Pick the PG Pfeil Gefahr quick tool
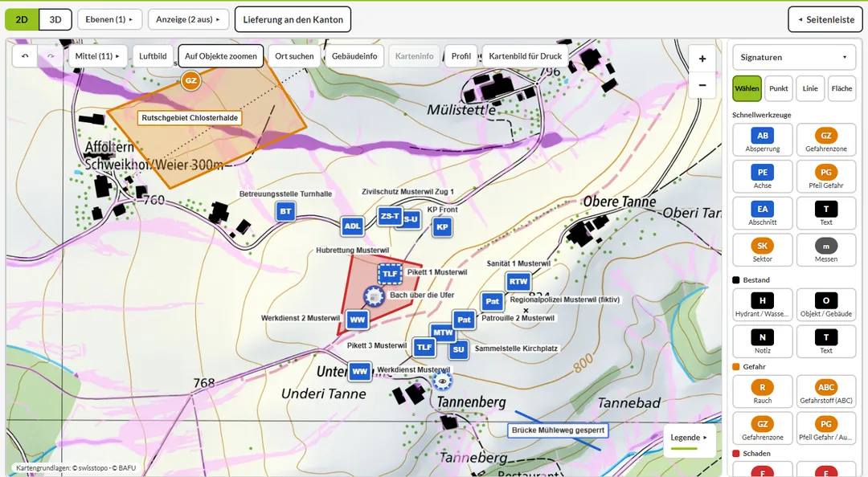This screenshot has height=477, width=868. (826, 176)
